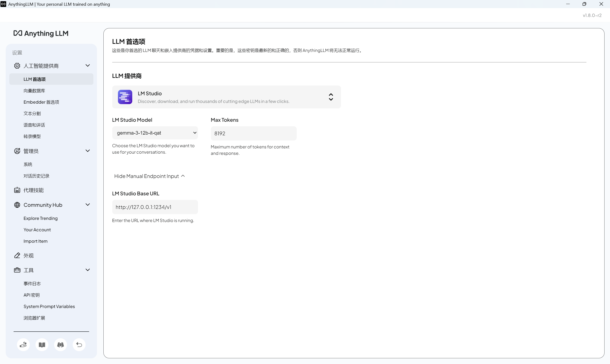The height and width of the screenshot is (364, 610).
Task: Open the documentation book icon
Action: [42, 345]
